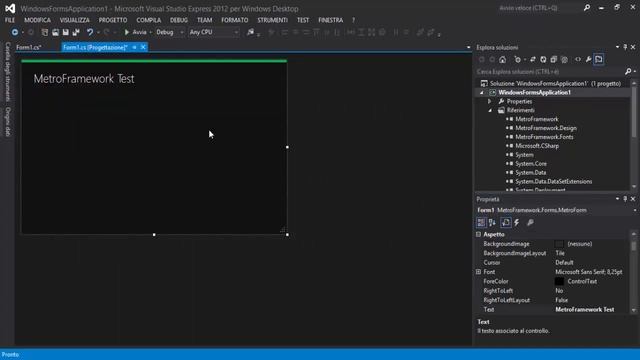Toggle Preview Selected Items icon
This screenshot has height=360, width=640.
pyautogui.click(x=599, y=60)
